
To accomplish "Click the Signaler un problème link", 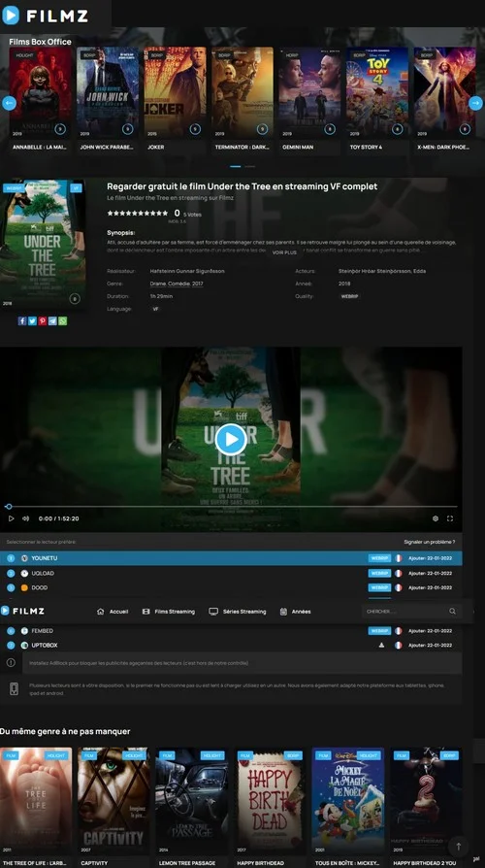I will (430, 542).
